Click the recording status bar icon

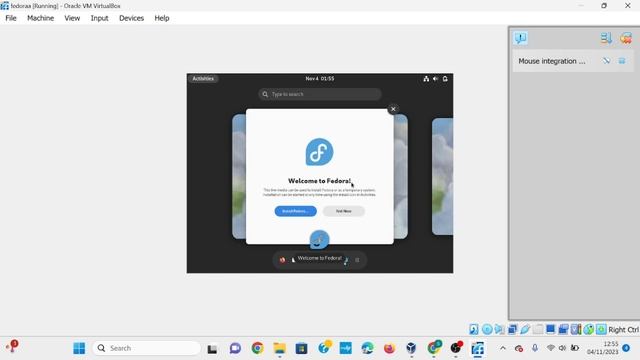click(563, 329)
